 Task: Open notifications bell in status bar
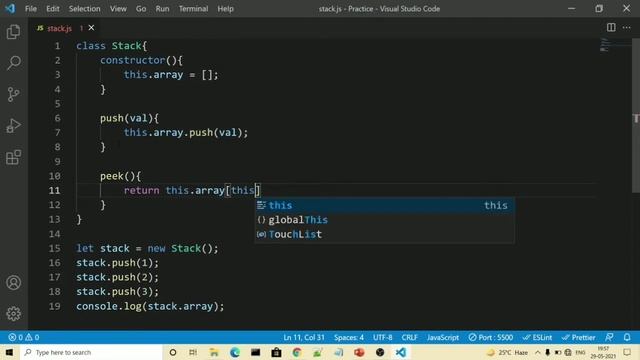(x=627, y=338)
